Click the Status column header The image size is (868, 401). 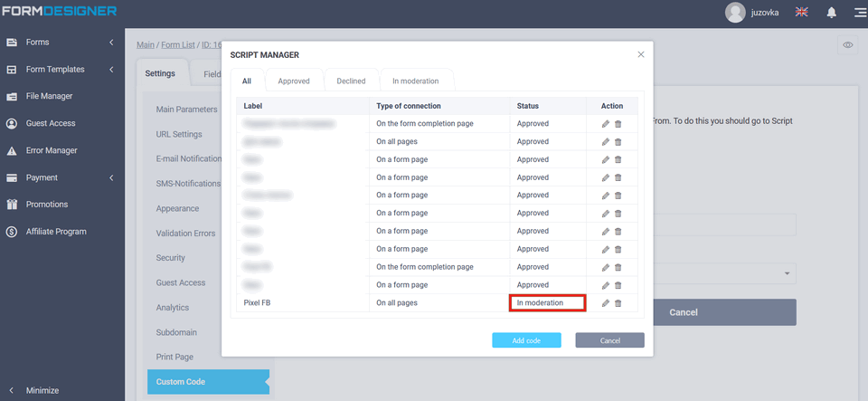point(548,106)
